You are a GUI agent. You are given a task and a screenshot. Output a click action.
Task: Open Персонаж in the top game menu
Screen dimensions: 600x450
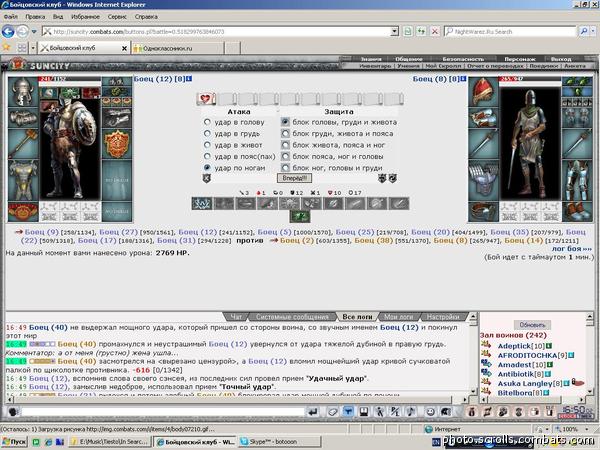pyautogui.click(x=520, y=59)
